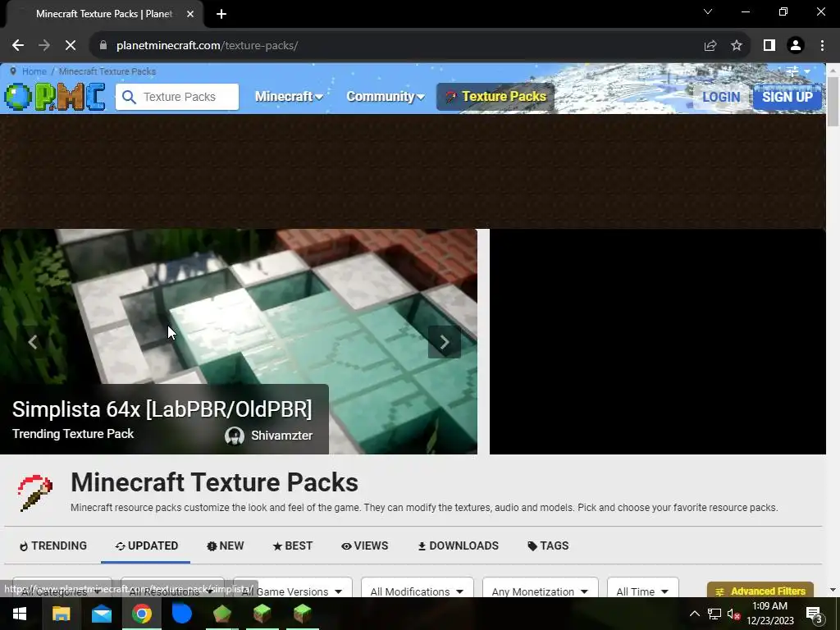Click Shivamzter's avatar icon
840x630 pixels.
(234, 436)
